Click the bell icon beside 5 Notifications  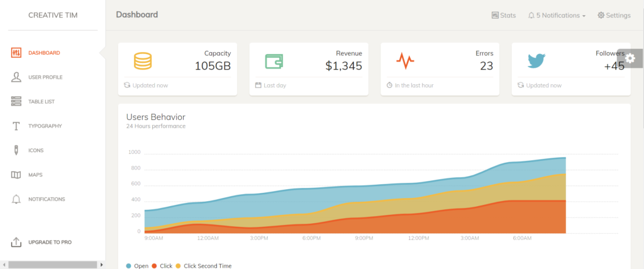pyautogui.click(x=531, y=16)
